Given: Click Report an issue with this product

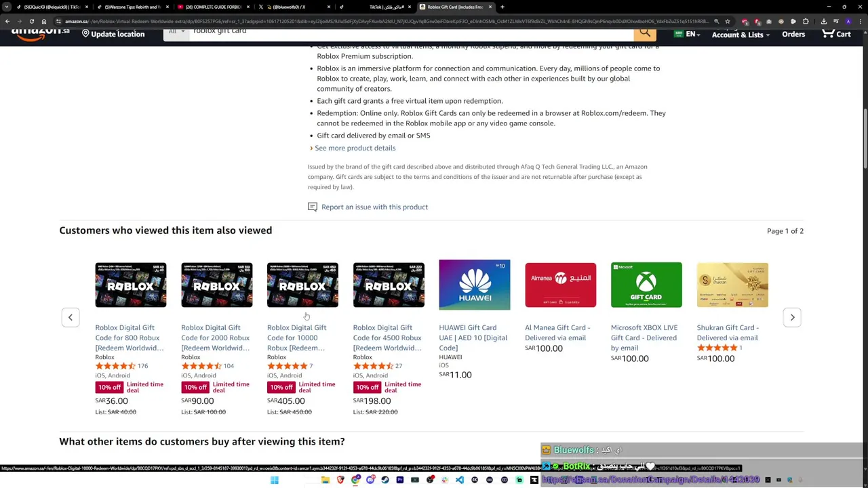Looking at the screenshot, I should coord(374,207).
